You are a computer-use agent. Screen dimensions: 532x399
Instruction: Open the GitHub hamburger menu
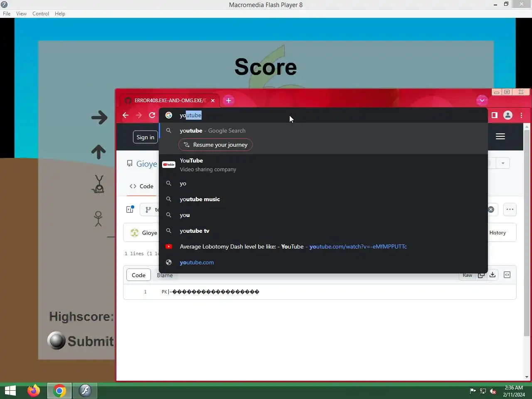[x=500, y=136]
